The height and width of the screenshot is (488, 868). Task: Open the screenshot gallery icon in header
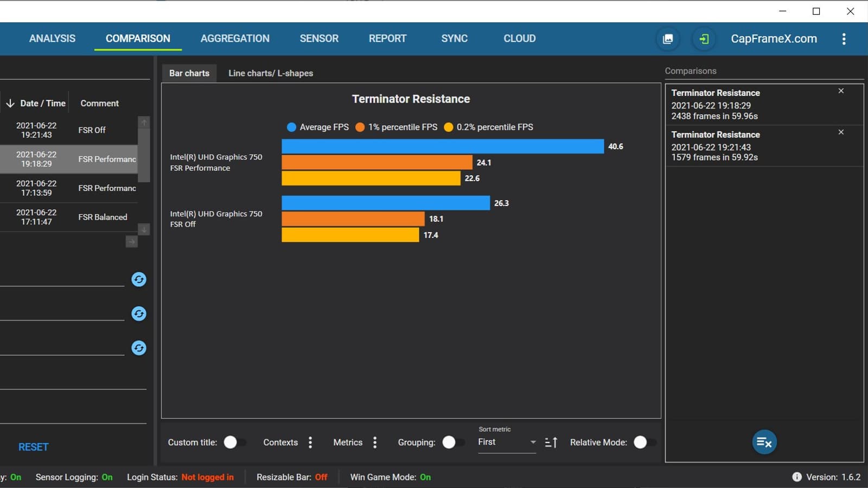(x=668, y=39)
